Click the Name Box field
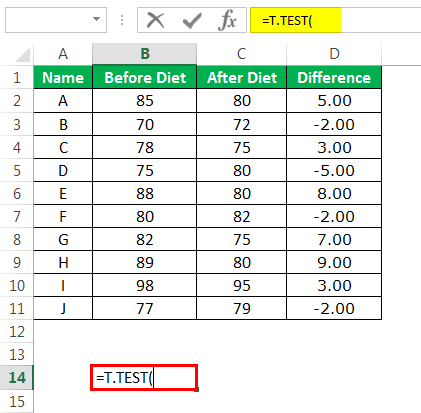 [x=56, y=20]
